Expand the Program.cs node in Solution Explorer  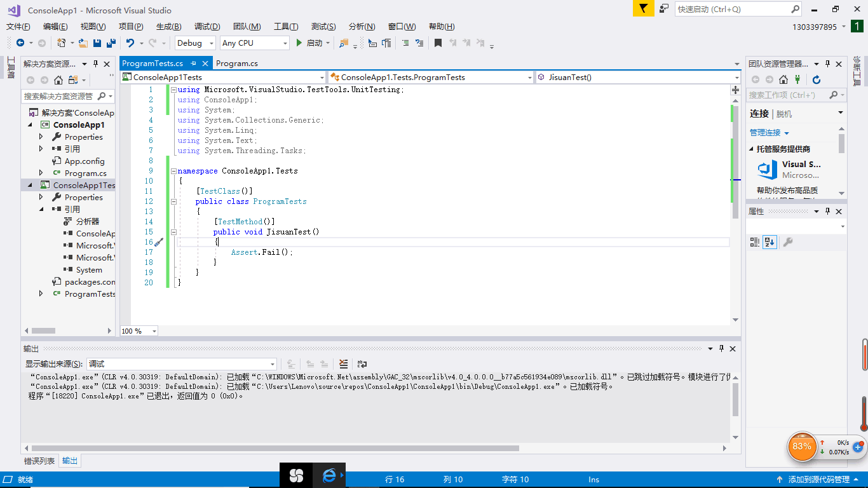pyautogui.click(x=41, y=173)
